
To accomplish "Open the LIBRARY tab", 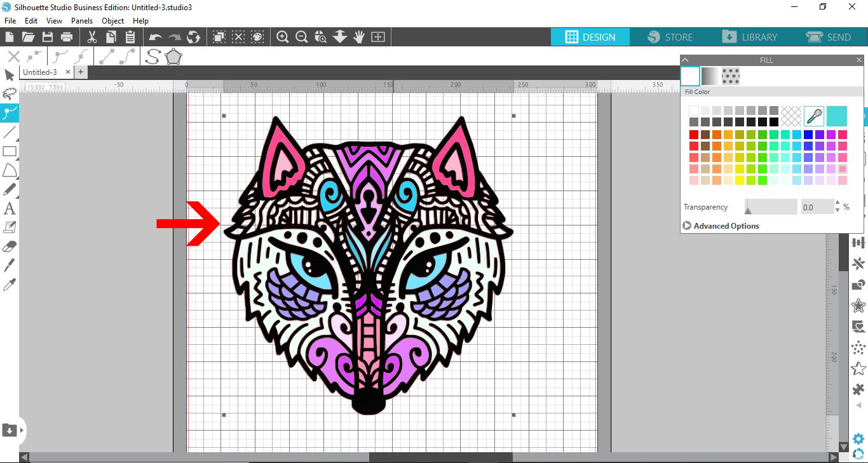I will (750, 37).
